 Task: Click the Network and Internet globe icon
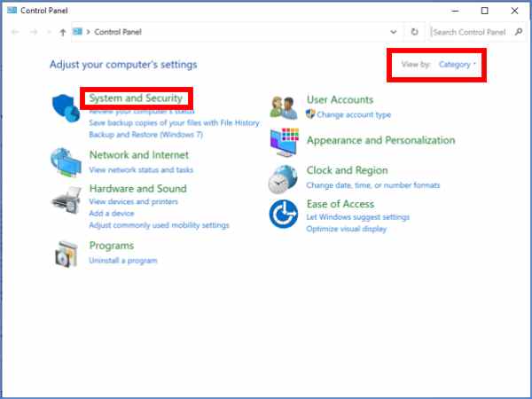pos(66,162)
